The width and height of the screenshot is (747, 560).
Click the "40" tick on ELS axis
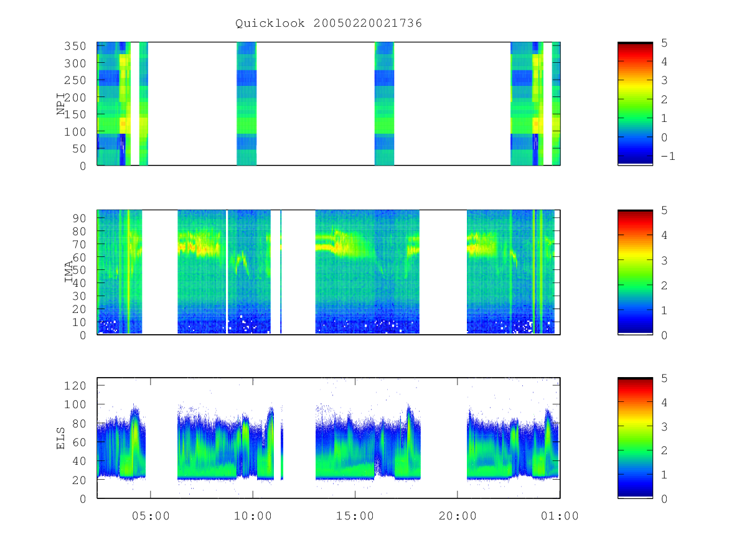[80, 461]
